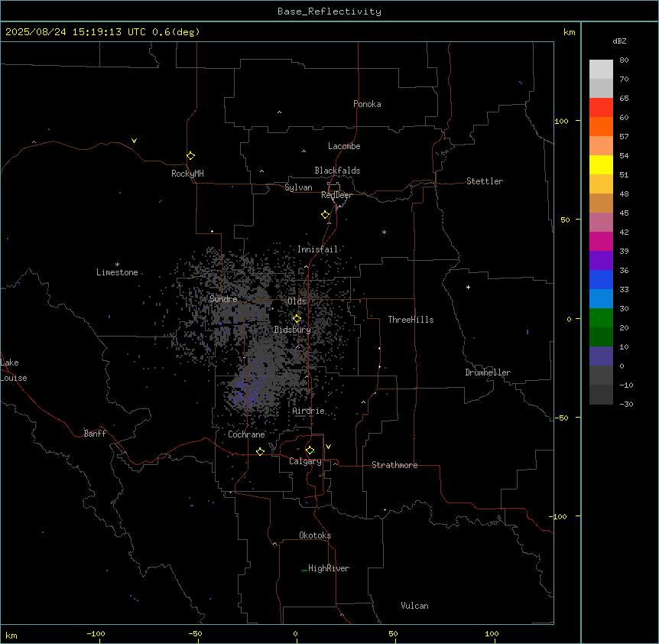Click the Vulcan label
Viewport: 659px width, 644px height.
pos(415,606)
